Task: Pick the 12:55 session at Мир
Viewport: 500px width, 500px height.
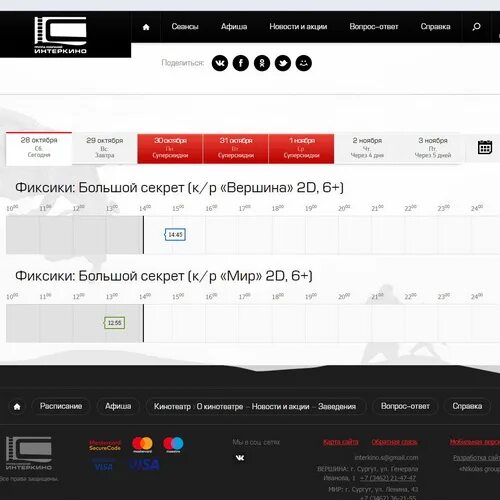Action: [x=115, y=323]
